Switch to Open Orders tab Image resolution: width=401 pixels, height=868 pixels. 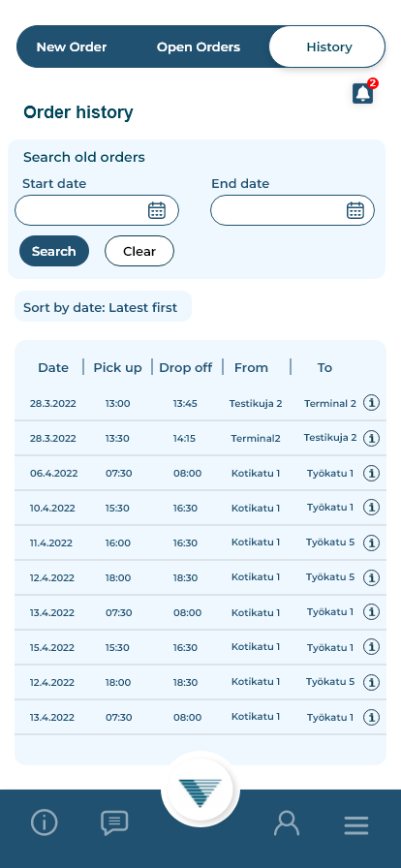click(x=199, y=47)
